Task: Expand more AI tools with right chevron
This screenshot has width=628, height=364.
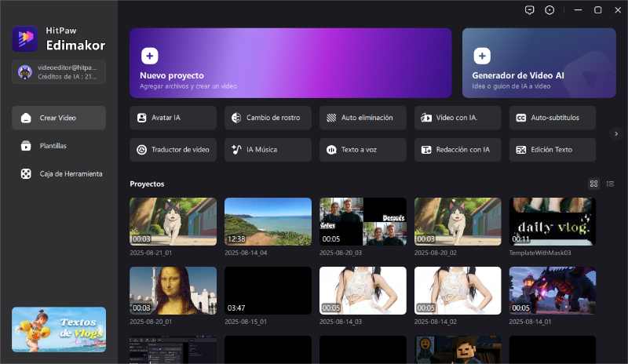Action: pyautogui.click(x=616, y=133)
